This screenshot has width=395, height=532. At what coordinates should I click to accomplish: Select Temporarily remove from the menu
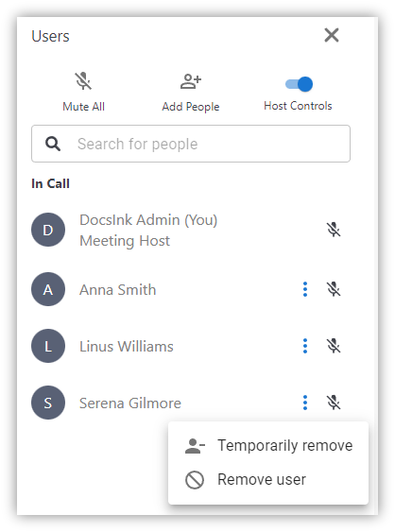[x=268, y=445]
